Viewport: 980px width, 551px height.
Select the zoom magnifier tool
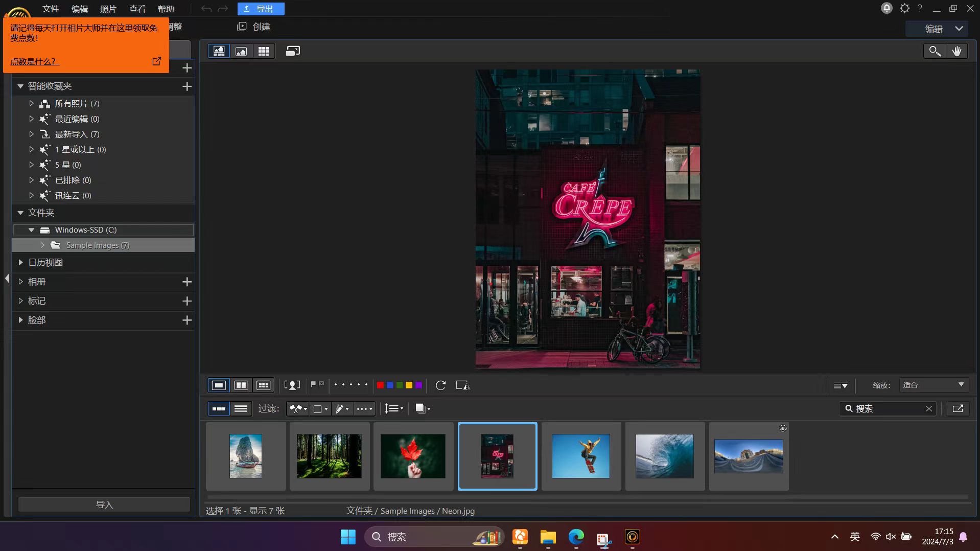[x=935, y=51]
